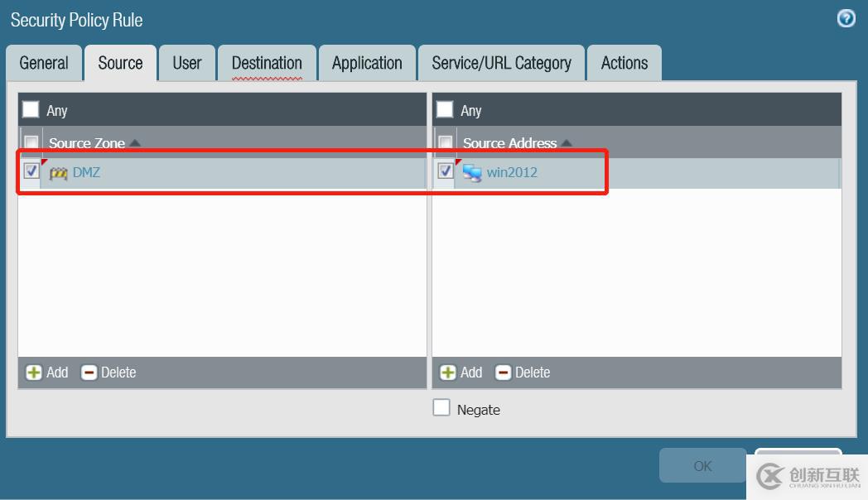
Task: Uncheck the win2012 row checkbox
Action: click(x=446, y=171)
